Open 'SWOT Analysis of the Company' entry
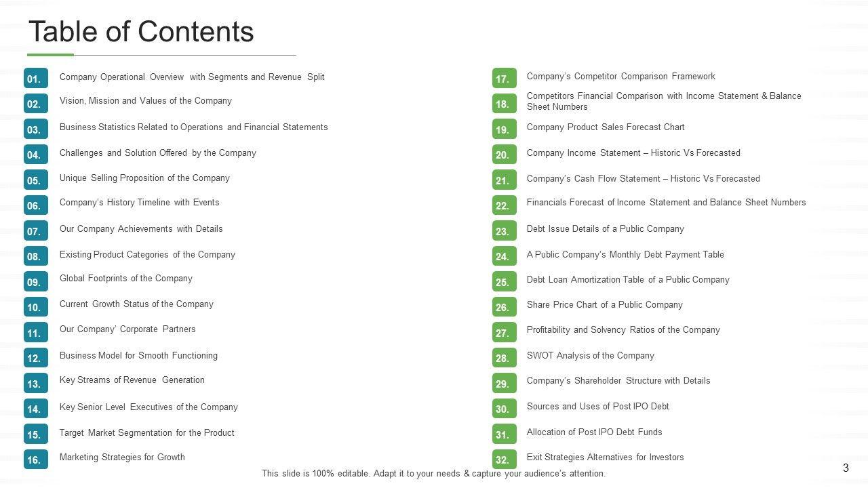The image size is (868, 488). click(591, 356)
